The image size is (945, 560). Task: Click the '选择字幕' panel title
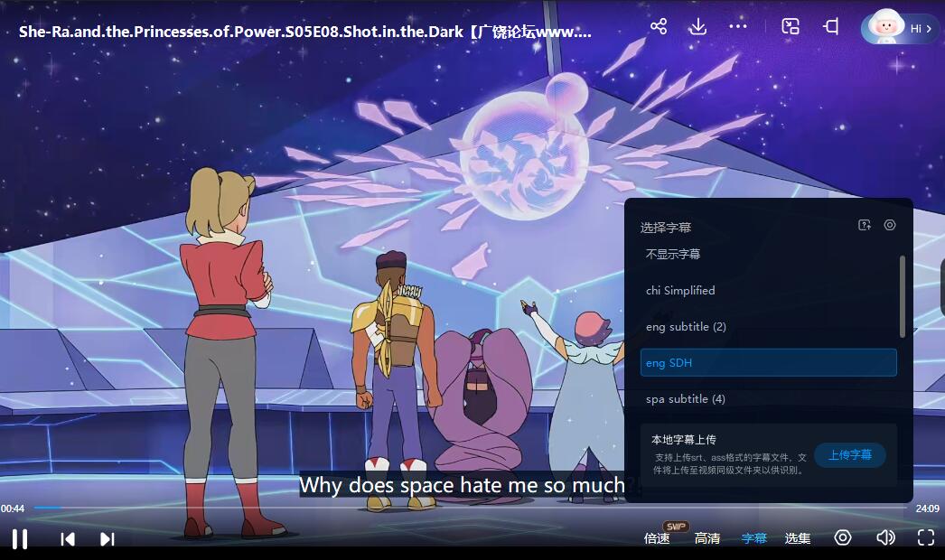[665, 228]
